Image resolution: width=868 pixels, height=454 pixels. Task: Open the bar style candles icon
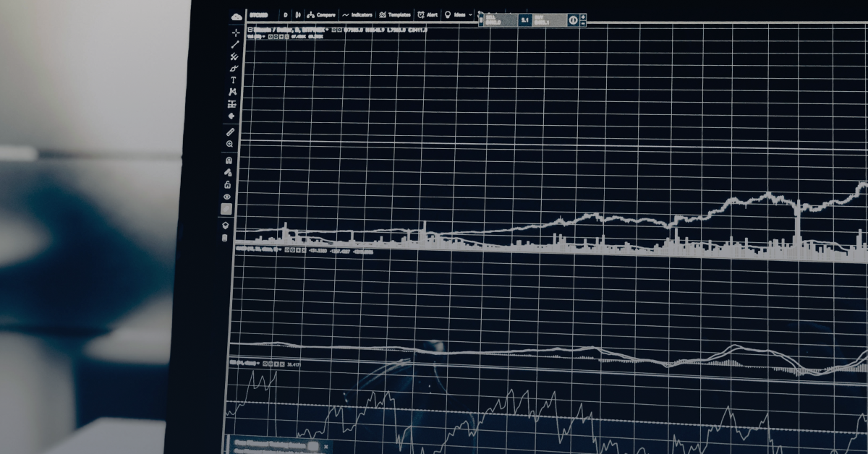pos(298,14)
